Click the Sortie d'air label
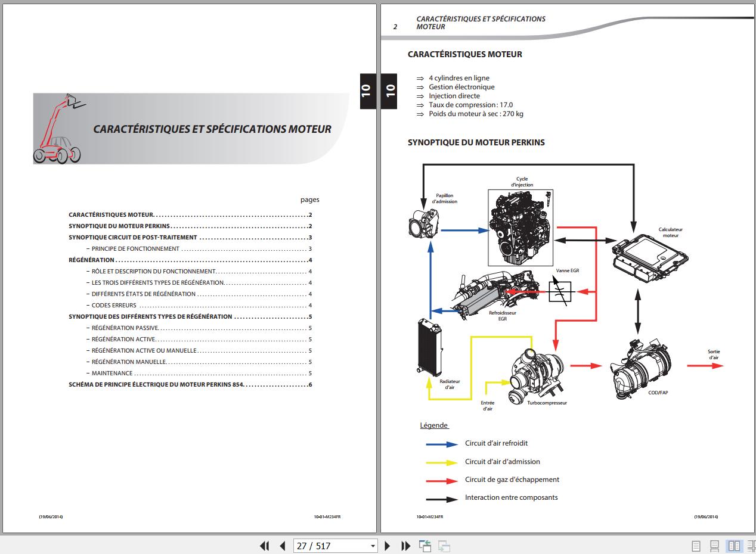This screenshot has width=756, height=554. (x=714, y=354)
